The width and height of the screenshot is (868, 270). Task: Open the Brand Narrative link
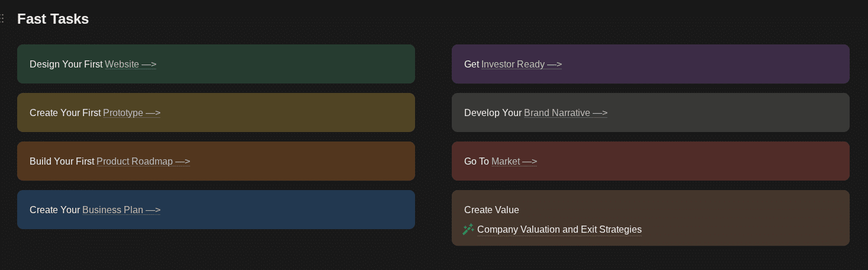pyautogui.click(x=557, y=112)
